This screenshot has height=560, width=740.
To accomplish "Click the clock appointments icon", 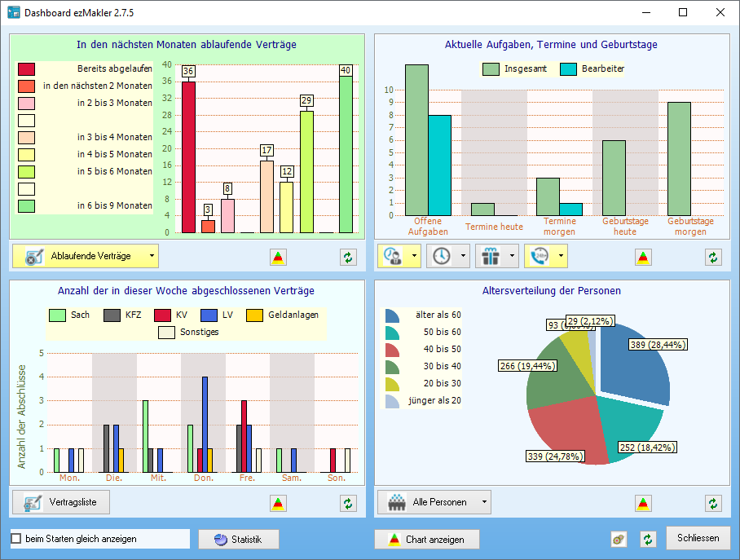I will (441, 256).
